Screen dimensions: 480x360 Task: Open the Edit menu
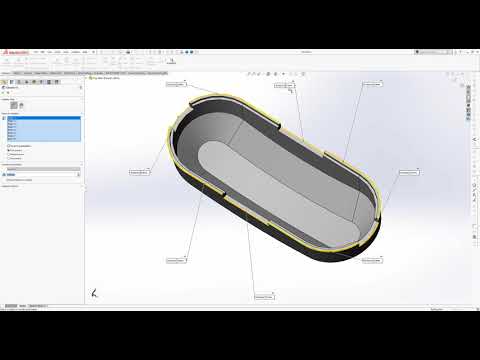click(43, 52)
